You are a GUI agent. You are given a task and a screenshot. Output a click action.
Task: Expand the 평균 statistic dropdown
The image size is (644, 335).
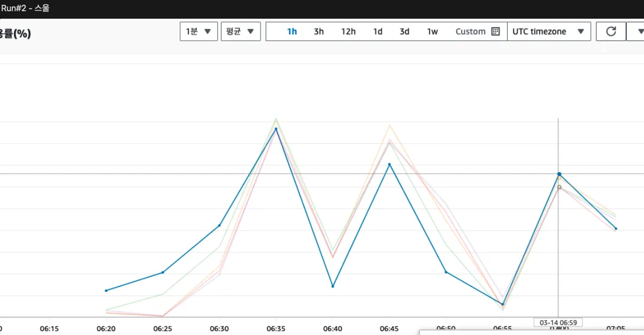(x=240, y=32)
